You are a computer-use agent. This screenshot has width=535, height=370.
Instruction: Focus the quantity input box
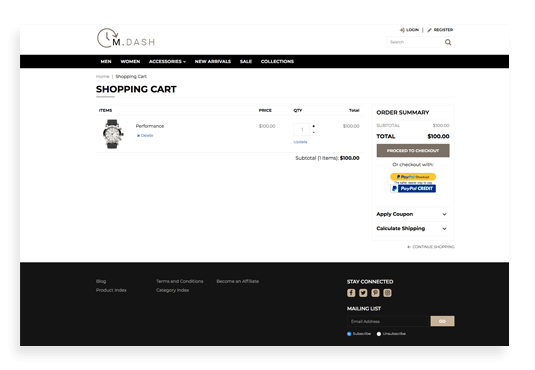coord(302,129)
